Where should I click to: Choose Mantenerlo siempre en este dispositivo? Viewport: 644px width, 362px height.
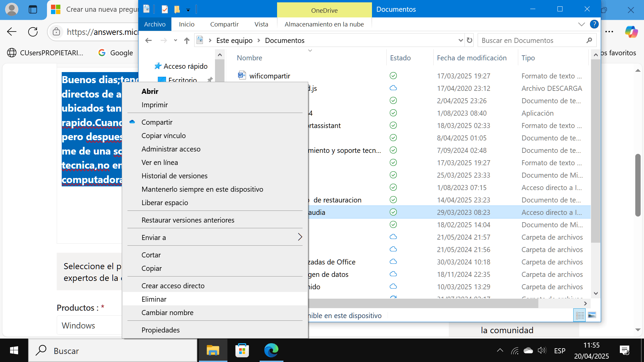(202, 189)
